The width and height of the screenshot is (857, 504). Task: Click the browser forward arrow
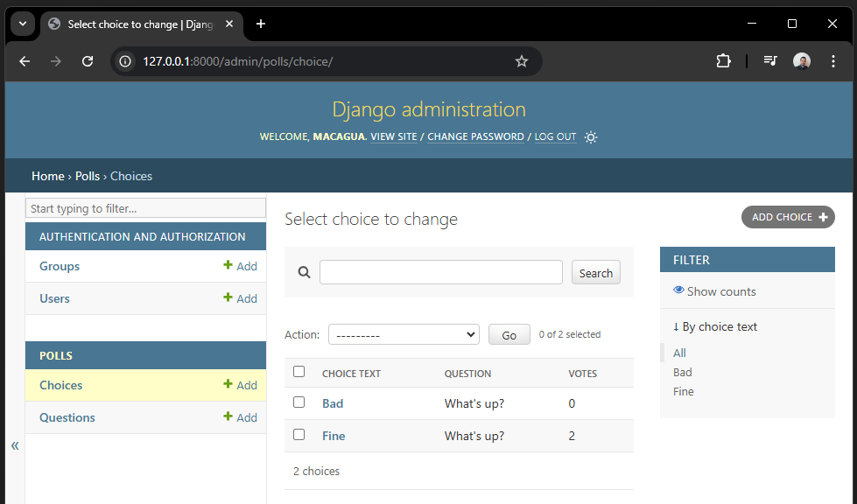pyautogui.click(x=56, y=61)
